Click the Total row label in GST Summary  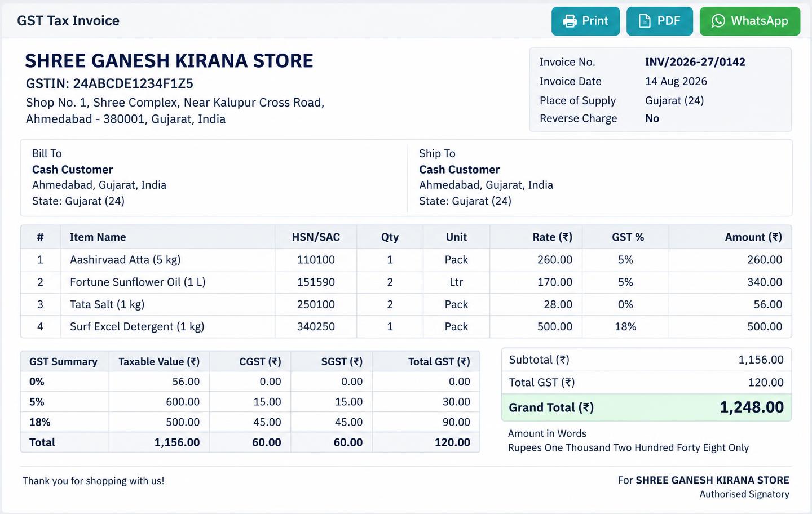click(x=42, y=442)
